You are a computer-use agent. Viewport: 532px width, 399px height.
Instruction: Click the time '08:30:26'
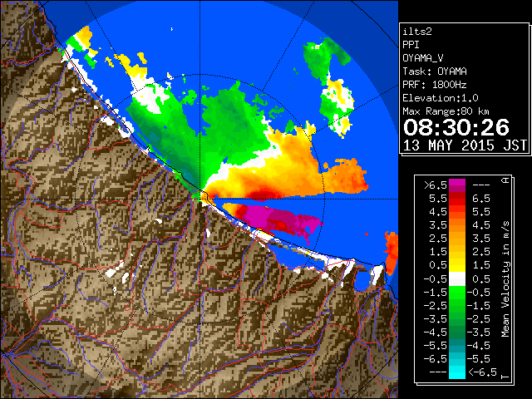[x=456, y=127]
